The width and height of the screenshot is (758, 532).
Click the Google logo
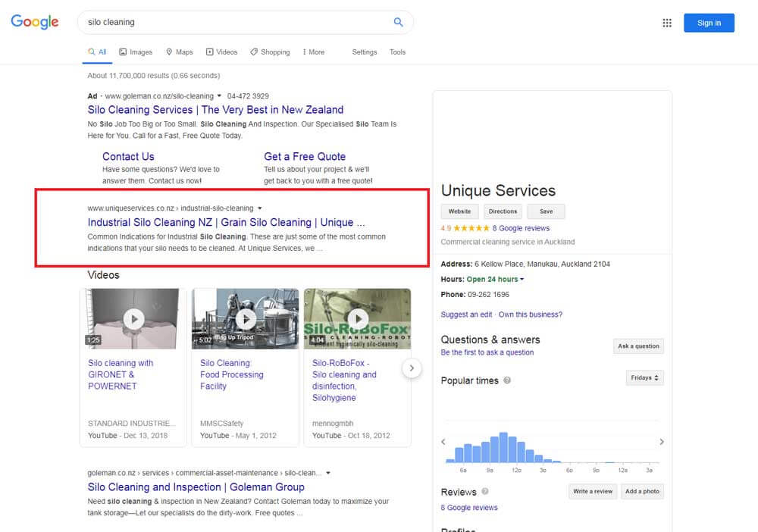[35, 22]
